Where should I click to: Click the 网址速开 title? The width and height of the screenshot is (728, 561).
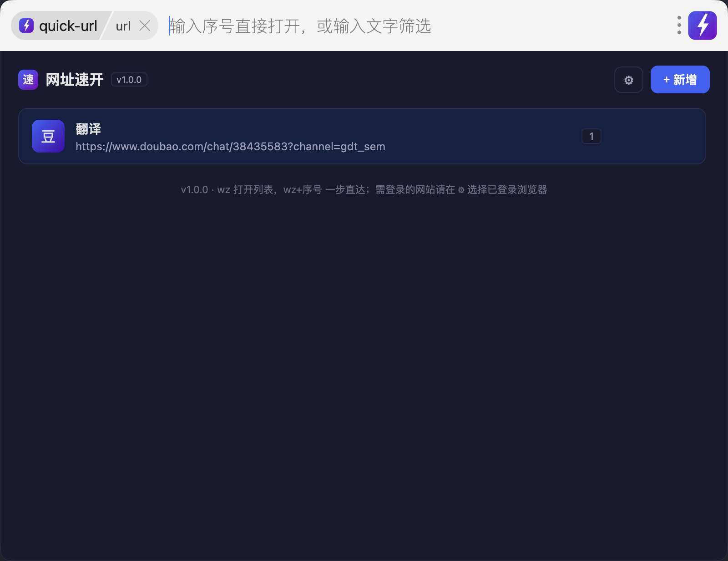point(75,80)
